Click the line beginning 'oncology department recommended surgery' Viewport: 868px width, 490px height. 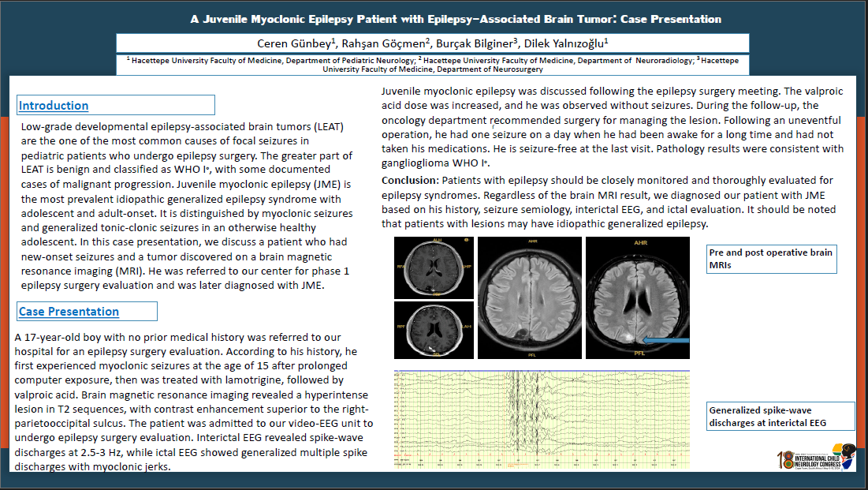[611, 120]
